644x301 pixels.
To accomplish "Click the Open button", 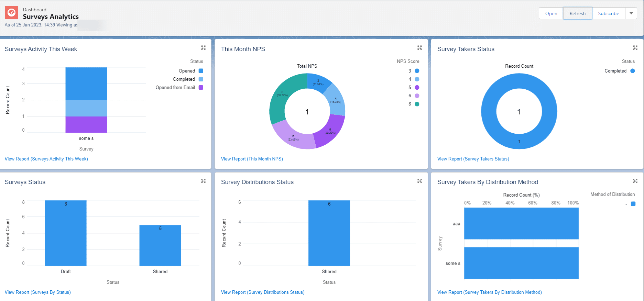I will [551, 13].
